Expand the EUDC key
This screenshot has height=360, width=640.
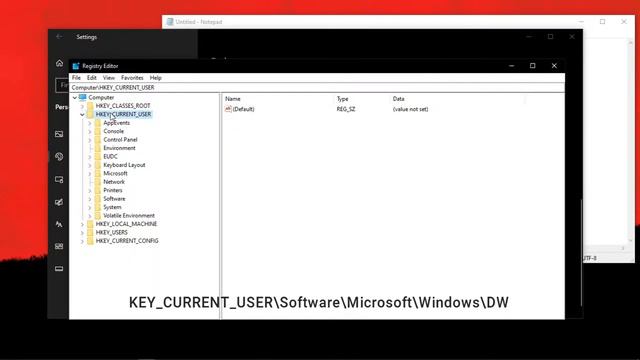[x=90, y=157]
